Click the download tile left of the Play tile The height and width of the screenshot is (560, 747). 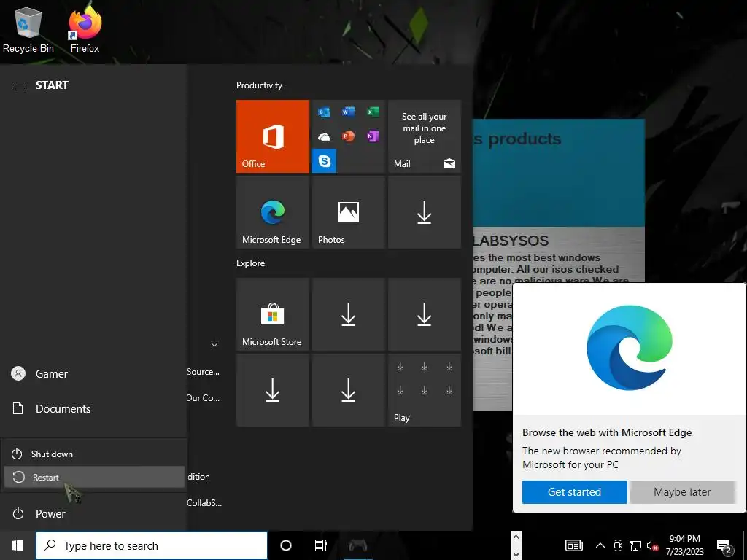point(348,390)
